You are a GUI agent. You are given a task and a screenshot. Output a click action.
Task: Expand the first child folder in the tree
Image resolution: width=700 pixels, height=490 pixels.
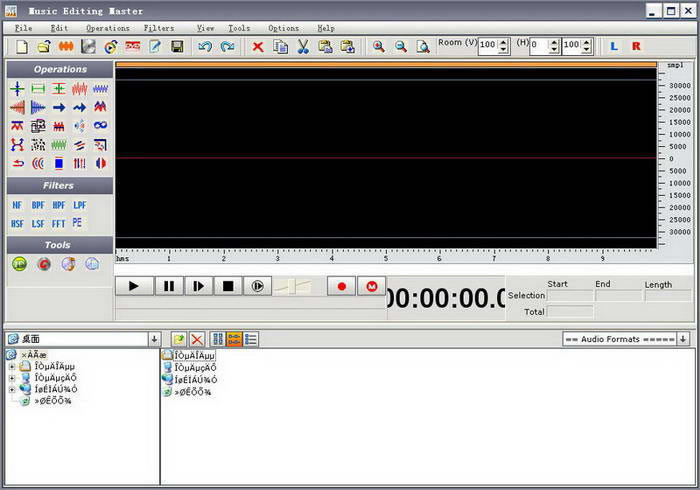click(x=12, y=366)
